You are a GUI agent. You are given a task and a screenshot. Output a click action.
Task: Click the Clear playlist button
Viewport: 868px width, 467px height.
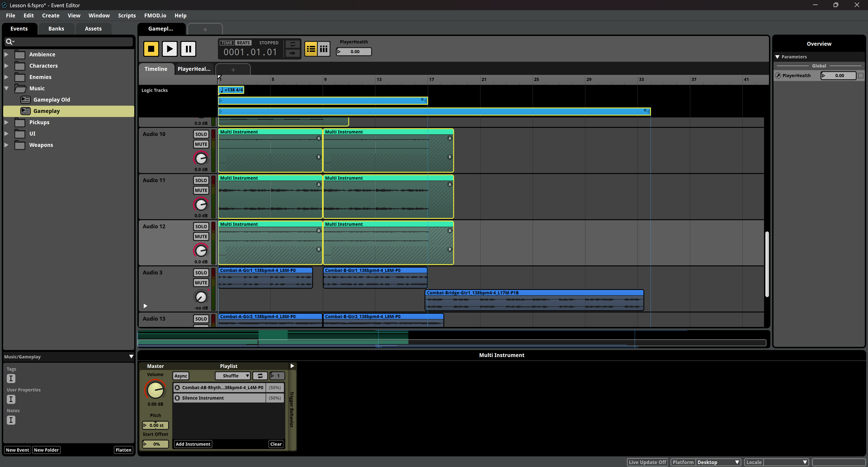(x=276, y=444)
